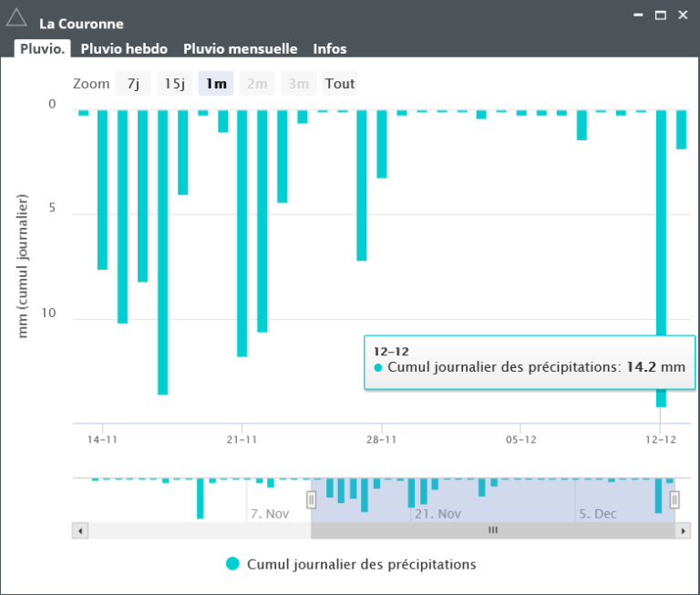Select the Pluvio. tab
700x595 pixels.
[42, 49]
